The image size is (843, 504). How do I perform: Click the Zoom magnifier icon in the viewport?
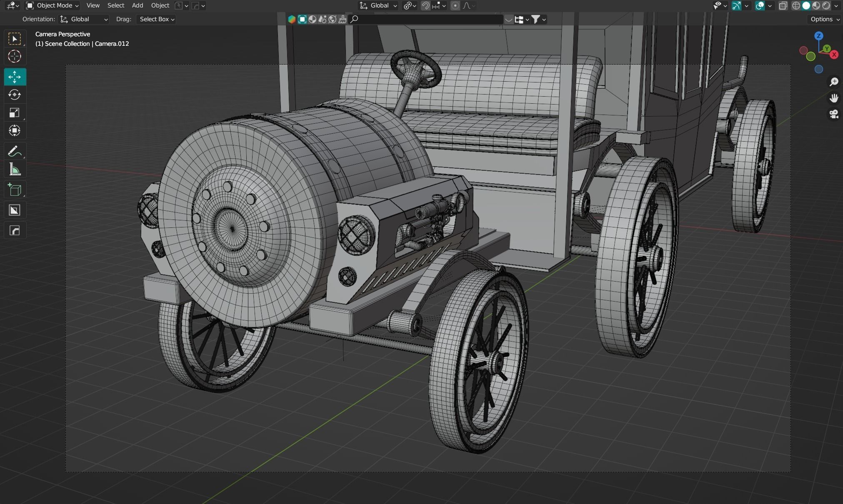click(x=834, y=82)
